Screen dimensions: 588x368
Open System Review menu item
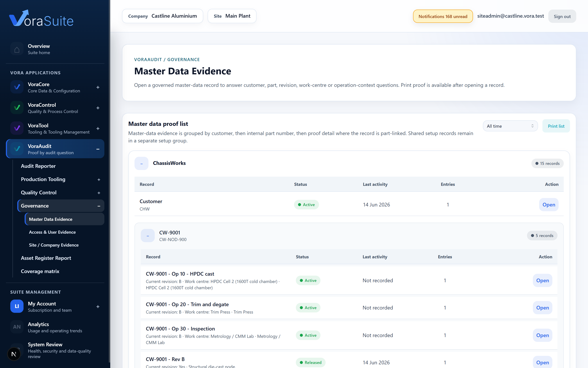55,350
